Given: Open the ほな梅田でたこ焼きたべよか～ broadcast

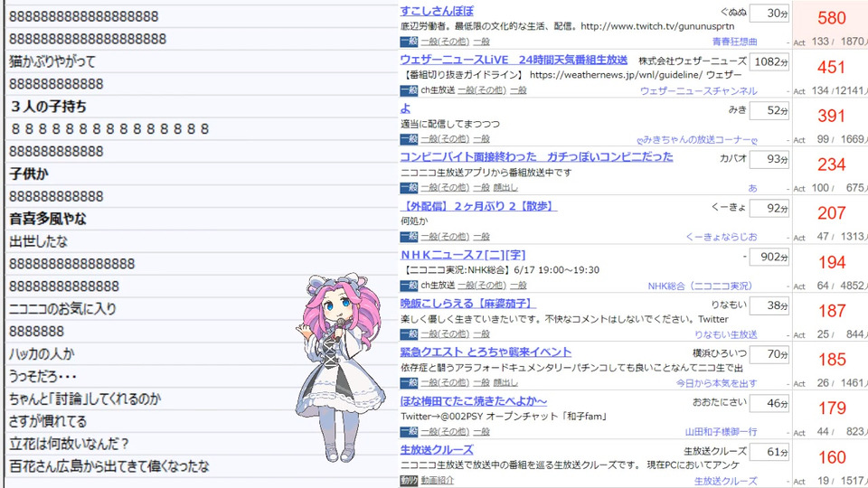Looking at the screenshot, I should 473,401.
